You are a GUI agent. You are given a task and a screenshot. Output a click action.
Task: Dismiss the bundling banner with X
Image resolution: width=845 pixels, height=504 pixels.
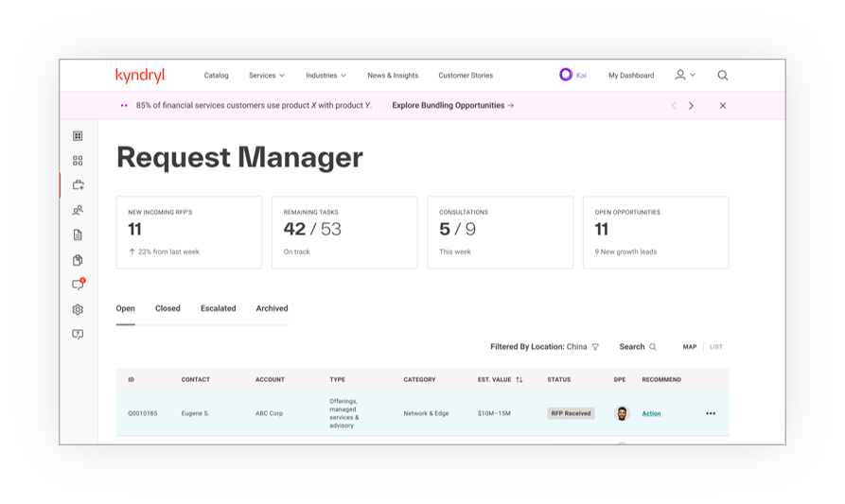[723, 106]
